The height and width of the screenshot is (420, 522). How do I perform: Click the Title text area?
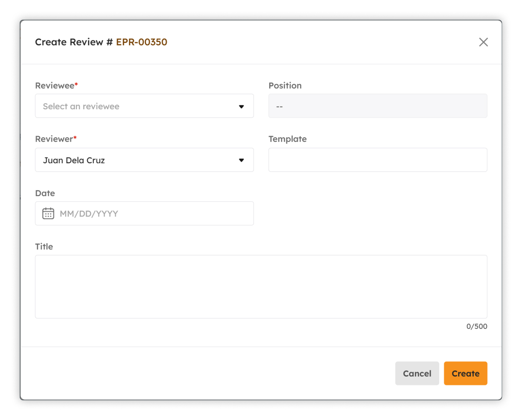(261, 287)
